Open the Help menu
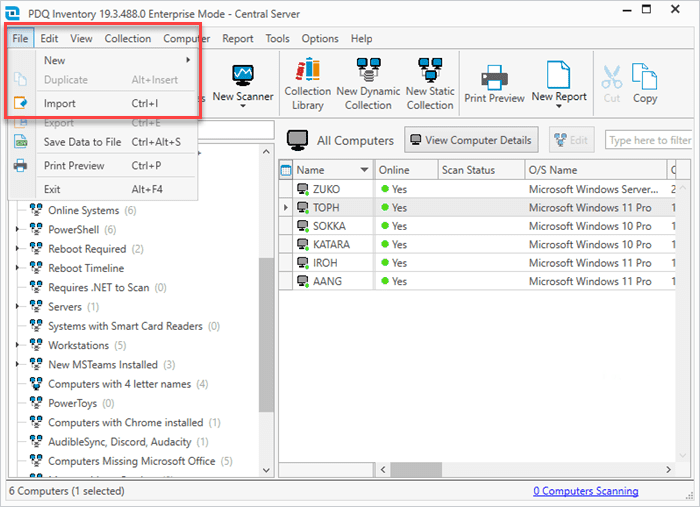This screenshot has height=507, width=700. click(x=361, y=38)
